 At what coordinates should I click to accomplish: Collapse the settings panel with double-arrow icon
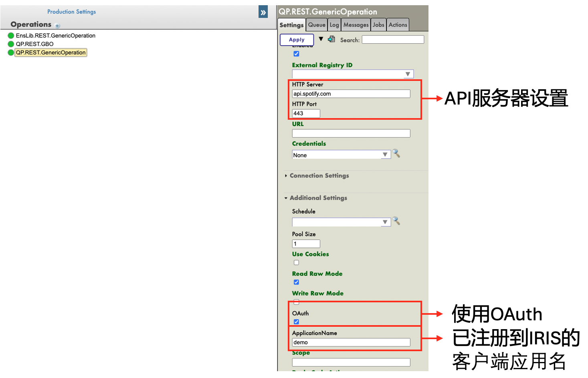[263, 12]
